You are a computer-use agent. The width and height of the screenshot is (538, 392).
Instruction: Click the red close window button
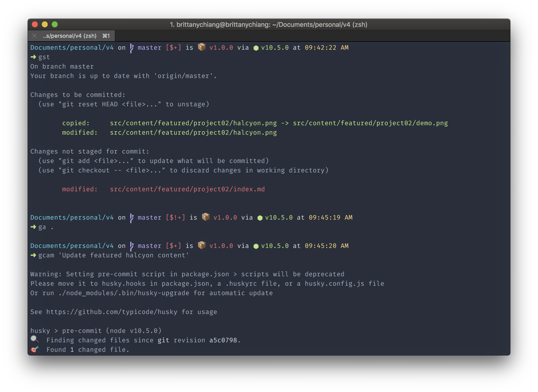[x=35, y=24]
